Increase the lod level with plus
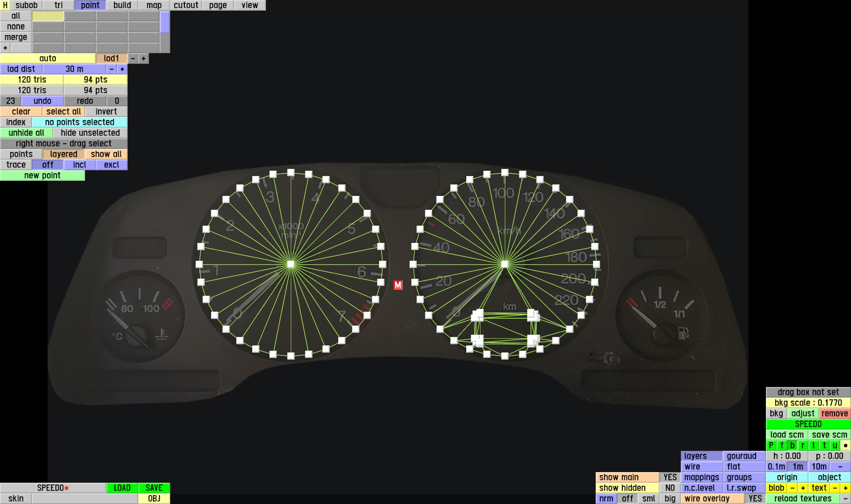Screen dimensions: 851x504 [x=144, y=59]
